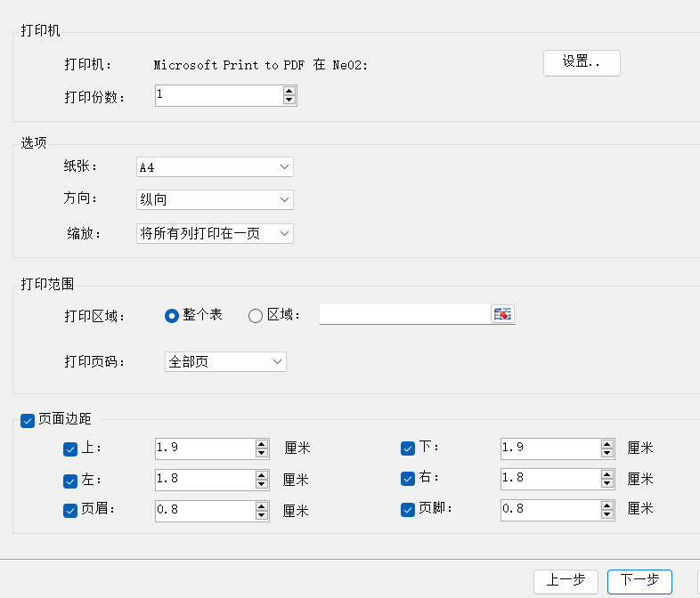The height and width of the screenshot is (598, 700).
Task: Increase 打印份数 using the up spinner arrow
Action: [289, 91]
